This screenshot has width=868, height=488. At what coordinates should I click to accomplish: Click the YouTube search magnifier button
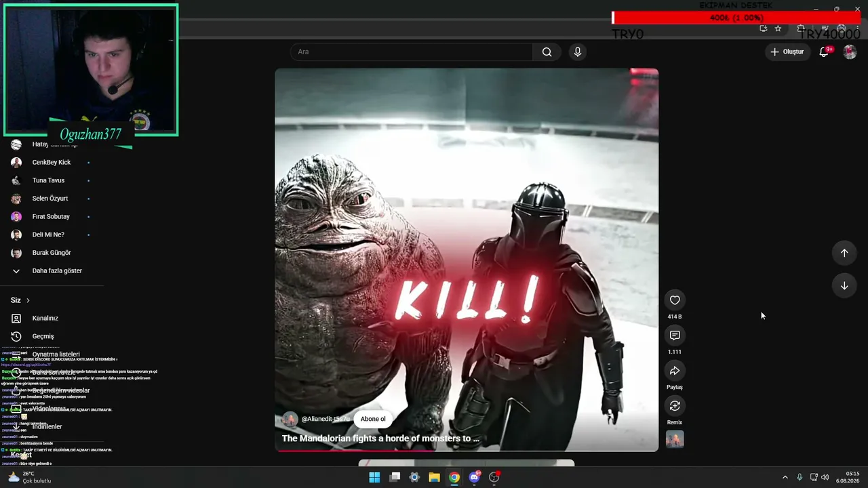(547, 52)
